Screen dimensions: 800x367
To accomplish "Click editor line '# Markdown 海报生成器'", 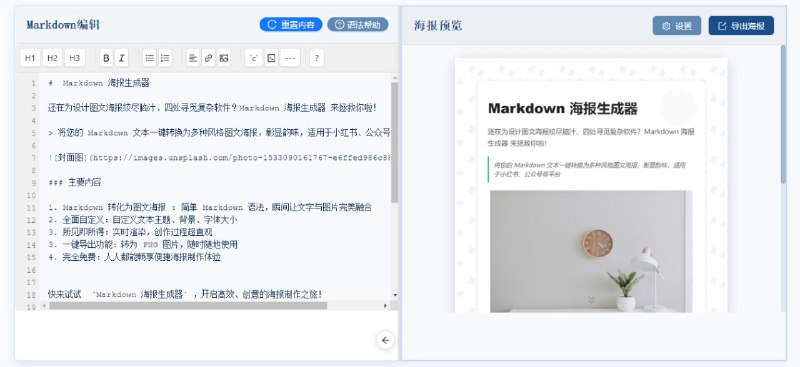I will [99, 83].
